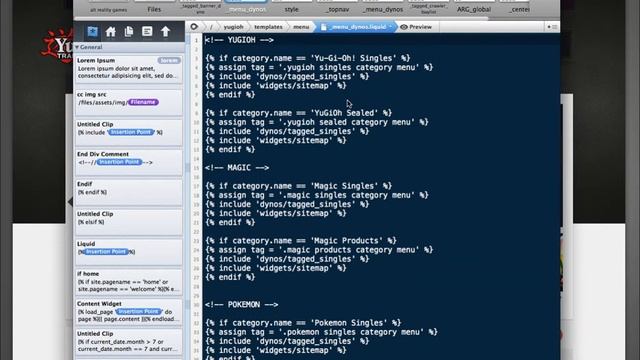Click the Preview button
This screenshot has height=360, width=640.
[x=416, y=27]
